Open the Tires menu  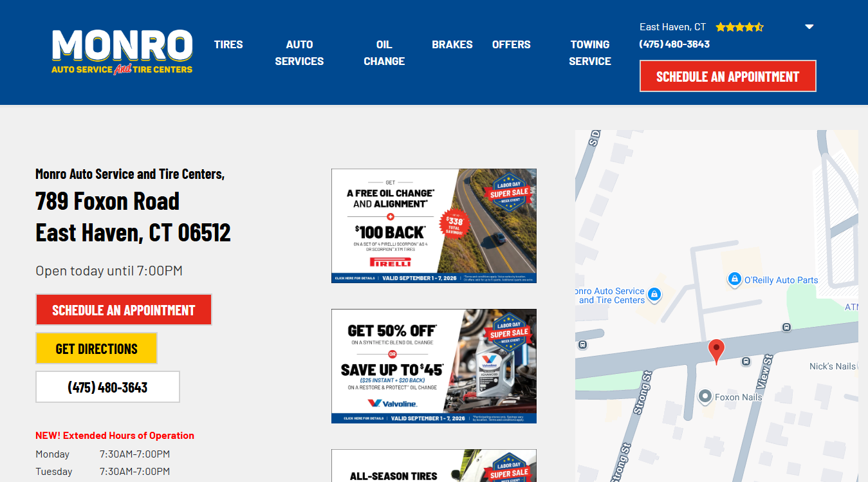(x=228, y=44)
